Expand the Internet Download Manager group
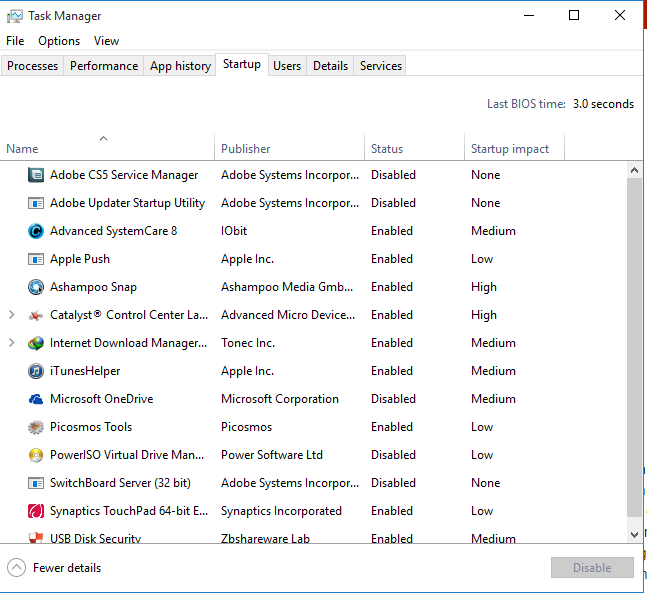The height and width of the screenshot is (594, 647). (12, 343)
